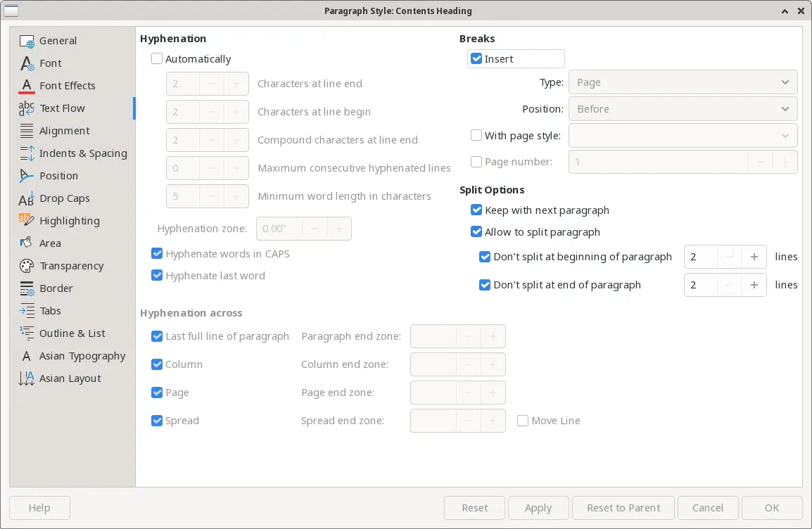Screen dimensions: 812x529
Task: Click the Font page icon in the sidebar
Action: 27,63
